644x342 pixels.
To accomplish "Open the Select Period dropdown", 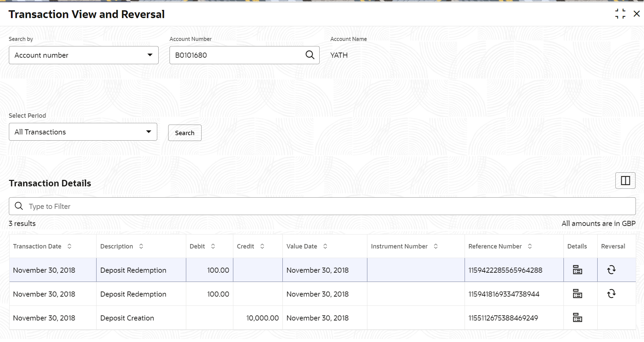I will click(x=83, y=132).
